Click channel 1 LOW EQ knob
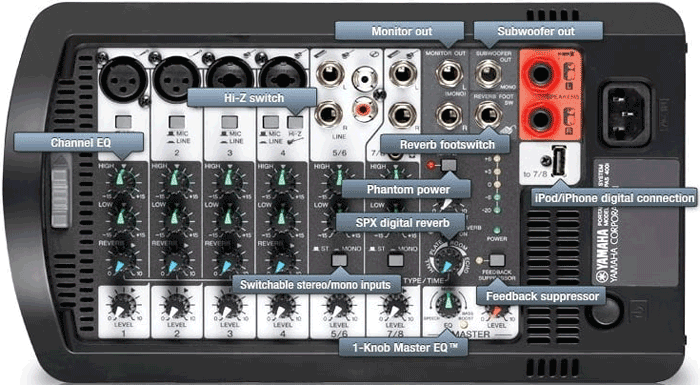Screen dimensions: 700x385 point(121,218)
